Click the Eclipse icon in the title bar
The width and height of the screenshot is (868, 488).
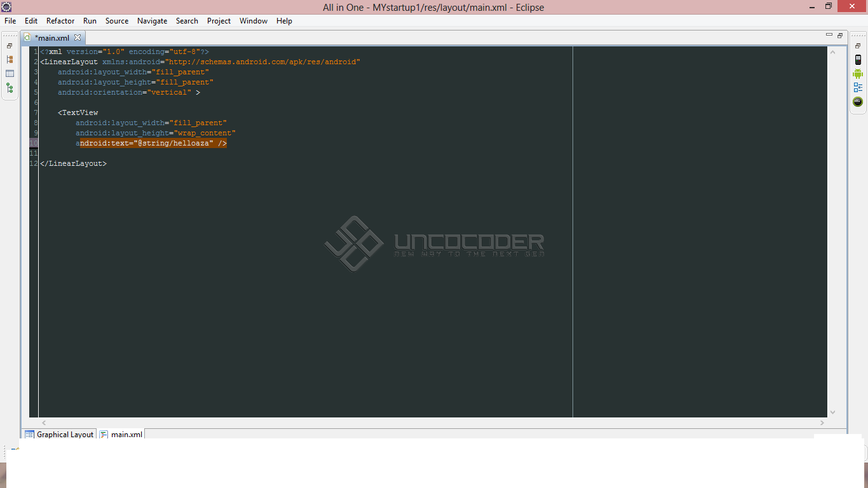coord(6,7)
